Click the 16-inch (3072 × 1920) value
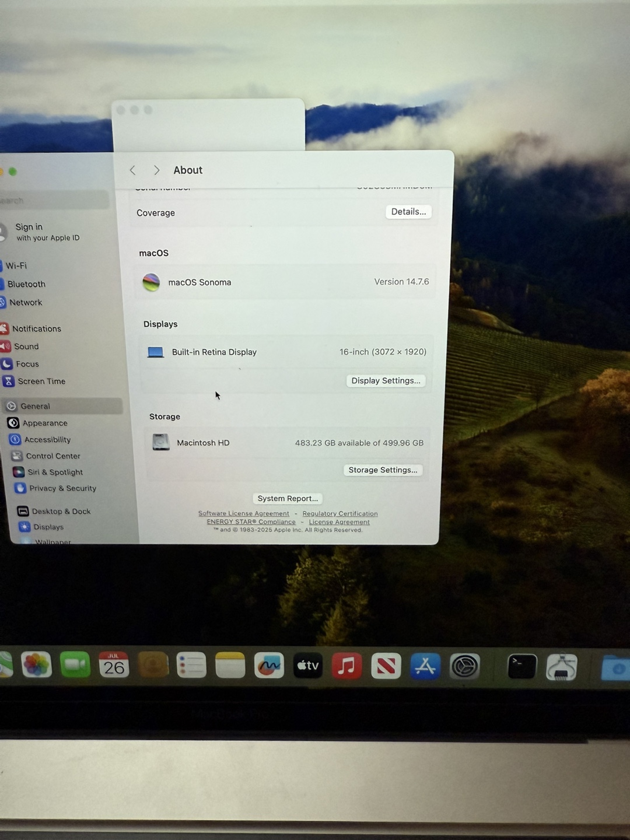 [x=383, y=352]
